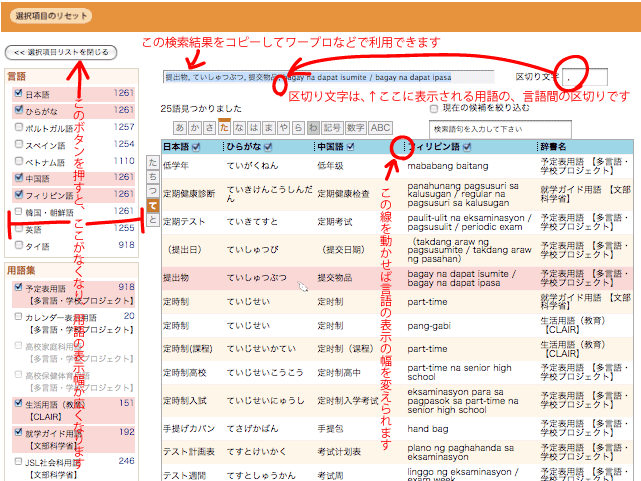Focus the 区切り文字 delimiter input box

pos(584,76)
